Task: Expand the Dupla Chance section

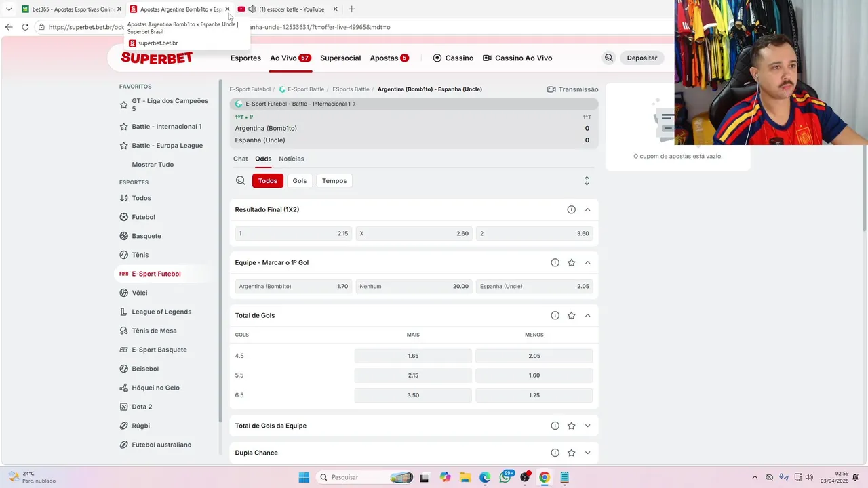Action: [x=587, y=453]
